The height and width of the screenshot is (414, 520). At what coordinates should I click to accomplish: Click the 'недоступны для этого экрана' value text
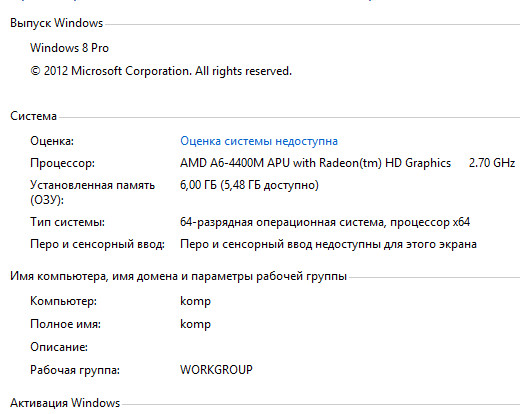396,244
